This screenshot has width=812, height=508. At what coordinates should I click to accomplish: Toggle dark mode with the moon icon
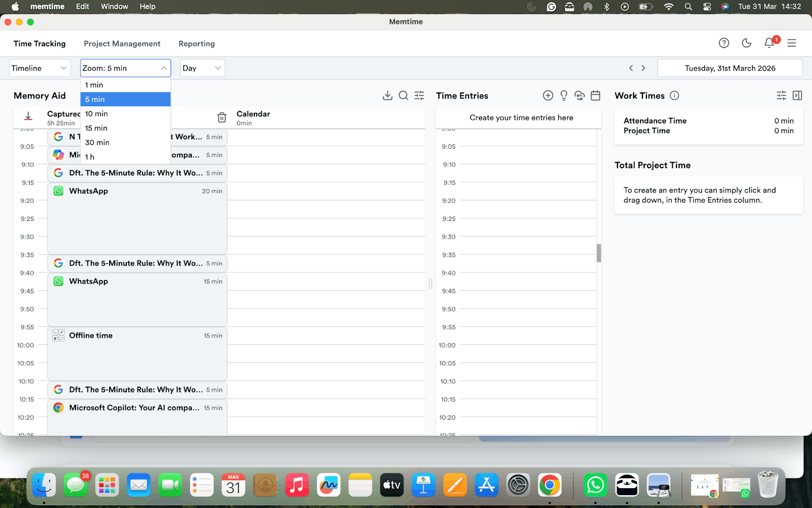click(x=746, y=43)
